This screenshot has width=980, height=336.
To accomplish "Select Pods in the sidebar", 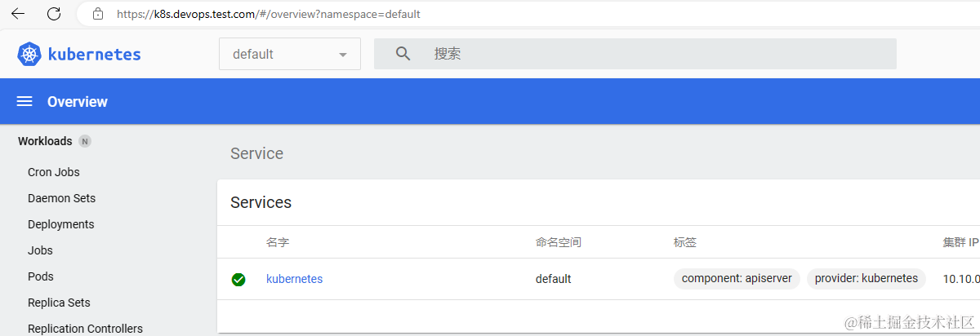I will click(x=41, y=276).
